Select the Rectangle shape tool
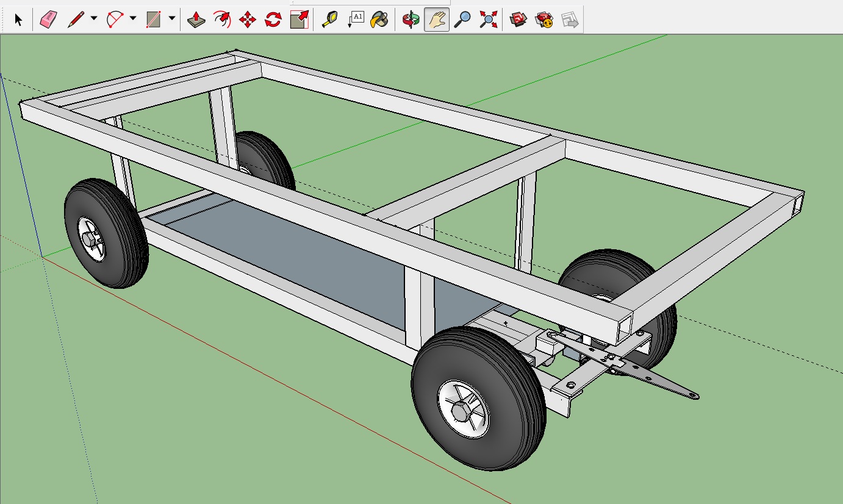 153,20
